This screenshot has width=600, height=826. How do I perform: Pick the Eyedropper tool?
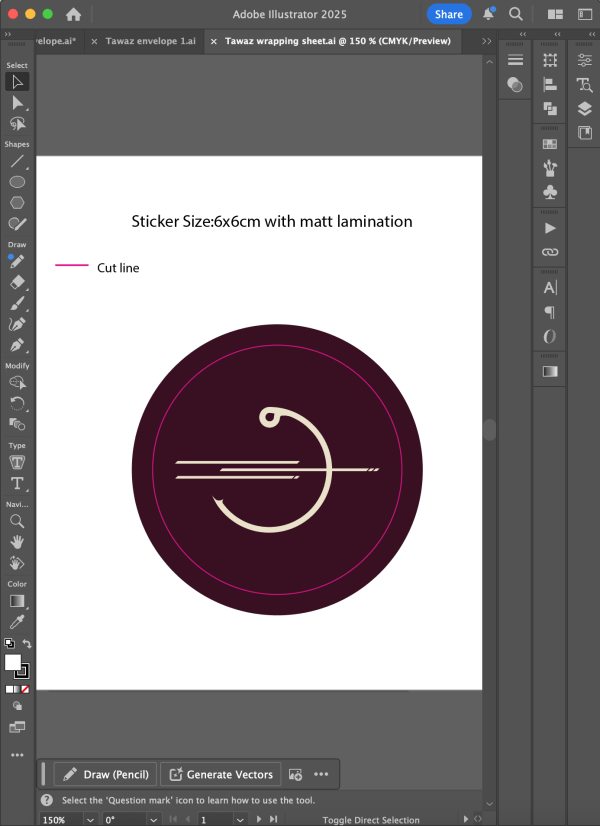[17, 622]
